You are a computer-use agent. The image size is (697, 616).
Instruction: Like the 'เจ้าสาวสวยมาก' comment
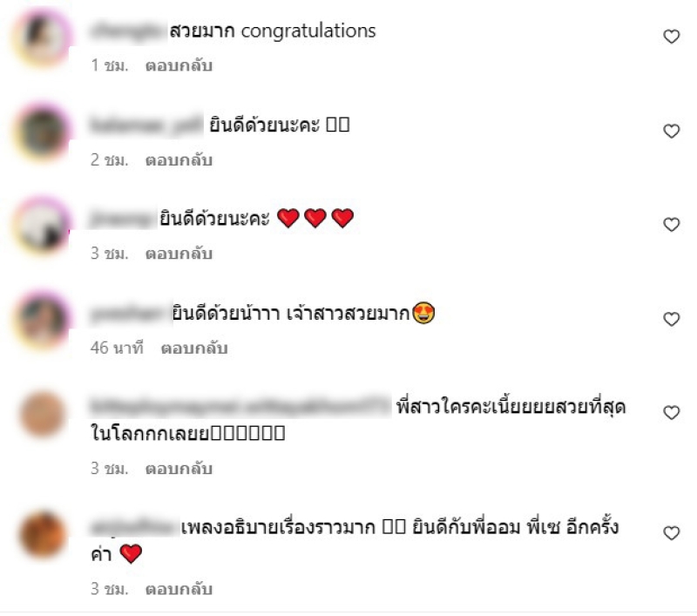point(671,319)
